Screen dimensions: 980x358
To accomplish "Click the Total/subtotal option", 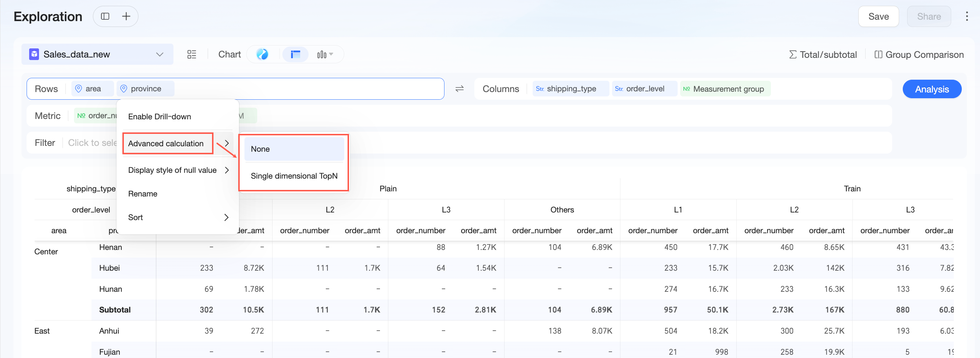I will [x=823, y=54].
